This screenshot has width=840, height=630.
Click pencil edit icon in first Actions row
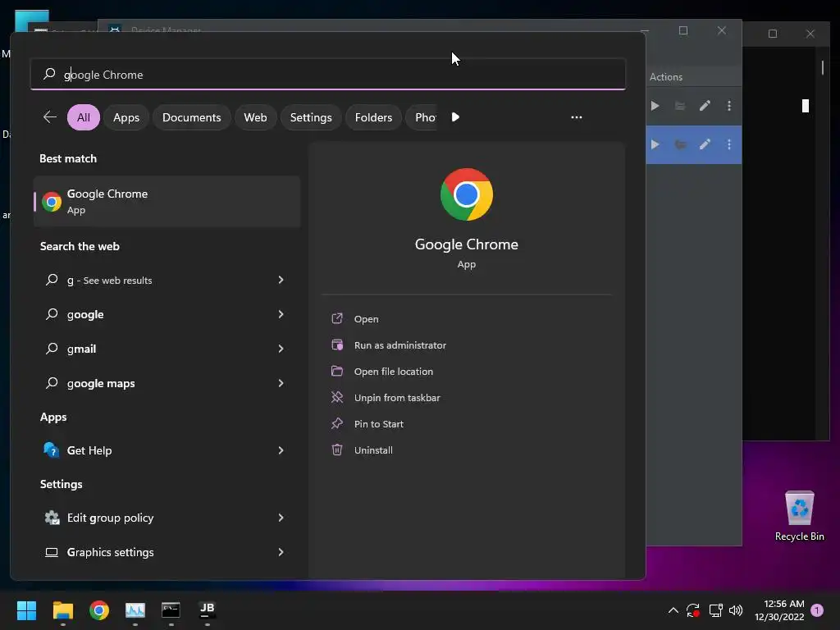[705, 106]
